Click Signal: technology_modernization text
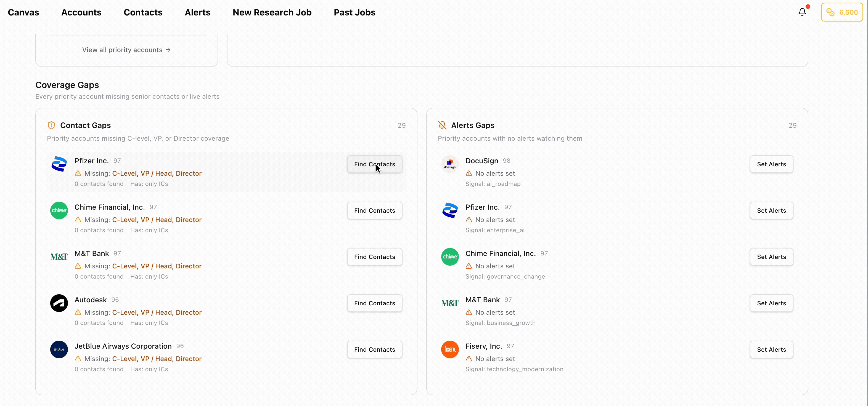868x406 pixels. click(514, 369)
